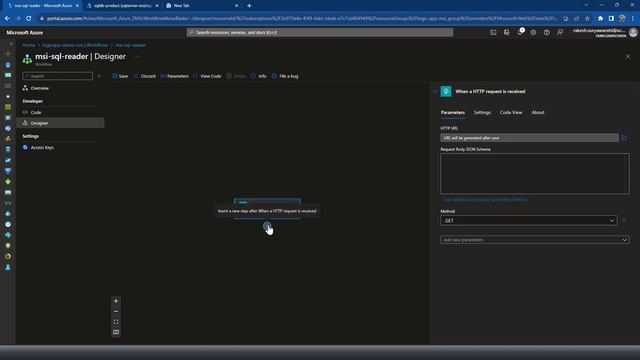Screen dimensions: 640x360
Task: Zoom in on the designer canvas
Action: (x=116, y=301)
